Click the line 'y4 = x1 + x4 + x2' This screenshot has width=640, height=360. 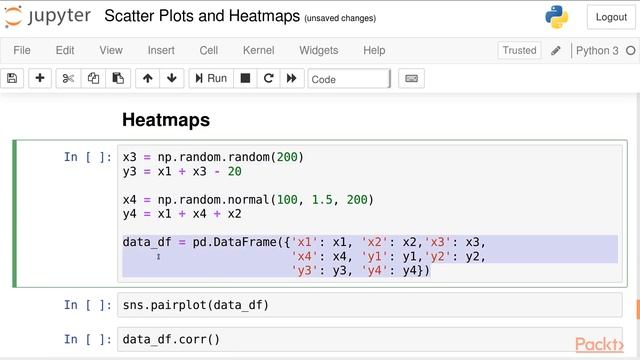pyautogui.click(x=182, y=214)
